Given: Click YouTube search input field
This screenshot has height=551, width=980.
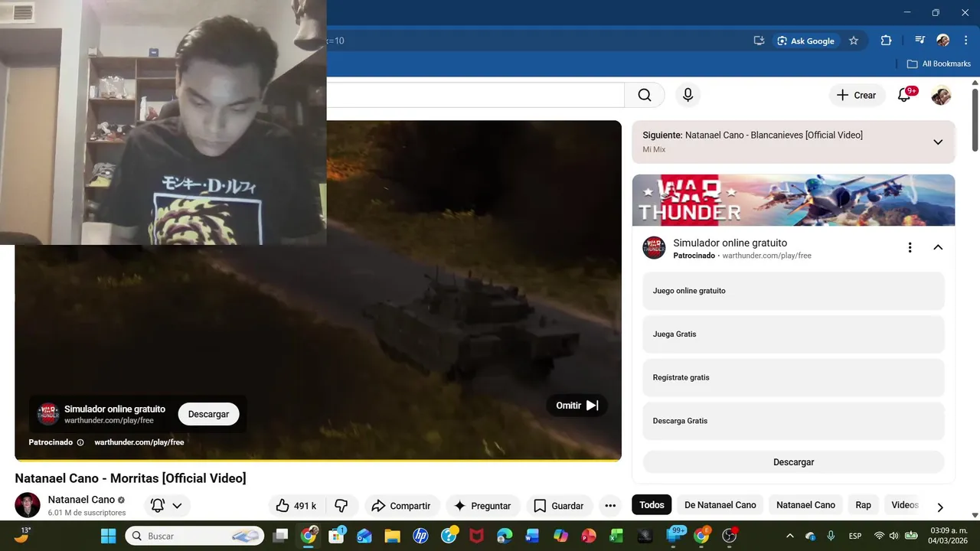Looking at the screenshot, I should (x=475, y=95).
